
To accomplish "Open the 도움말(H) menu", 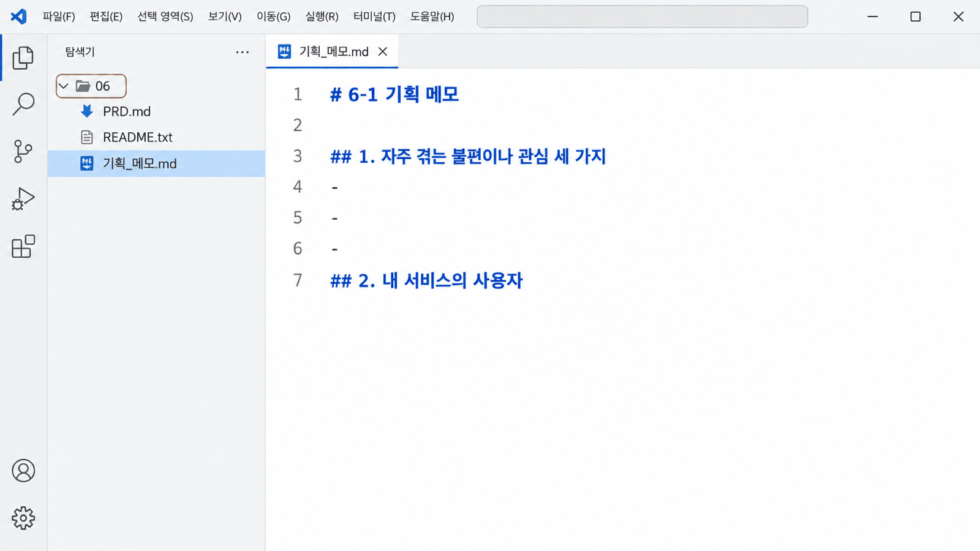I will [x=432, y=17].
